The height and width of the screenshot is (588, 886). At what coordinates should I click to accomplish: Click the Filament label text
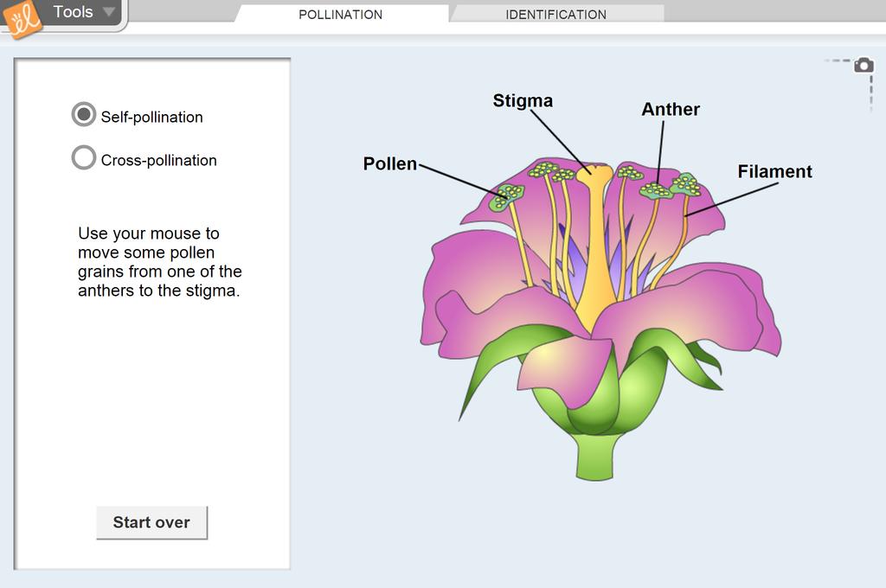[x=774, y=172]
